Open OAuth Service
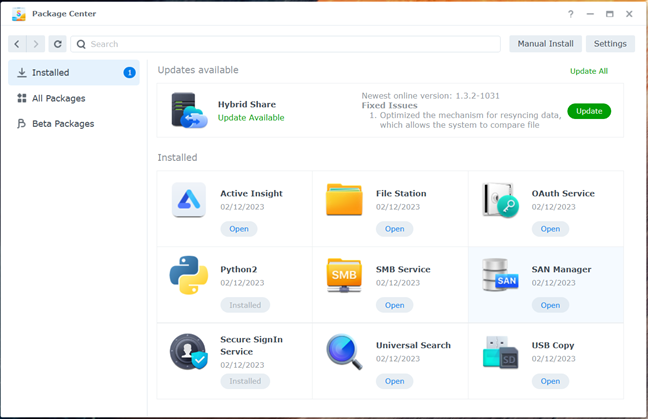This screenshot has height=419, width=648. (550, 229)
